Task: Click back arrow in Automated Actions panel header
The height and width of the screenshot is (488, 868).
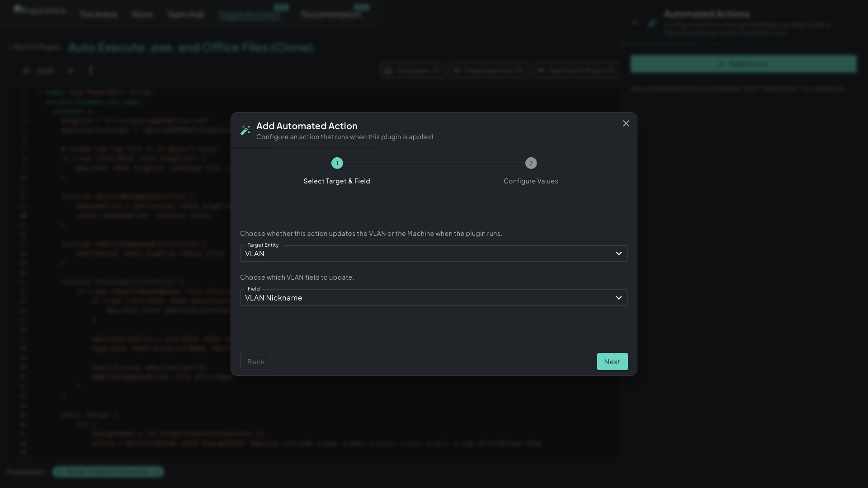Action: pos(635,22)
